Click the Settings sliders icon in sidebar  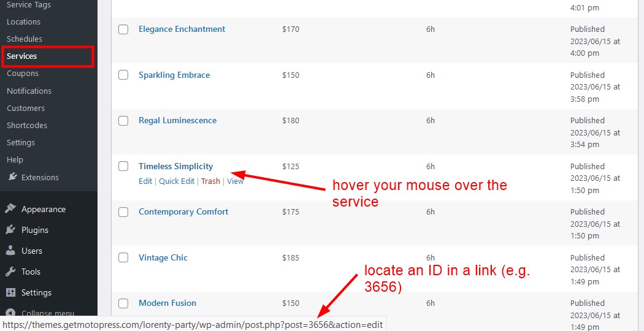[x=10, y=292]
